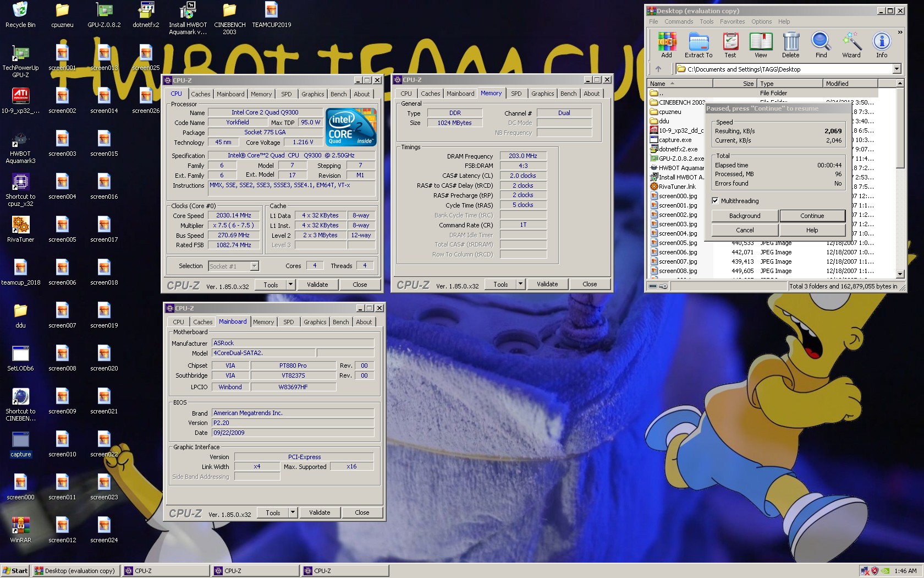Select the CINEBENCH 2003 desktop folder
The image size is (924, 578).
(229, 19)
